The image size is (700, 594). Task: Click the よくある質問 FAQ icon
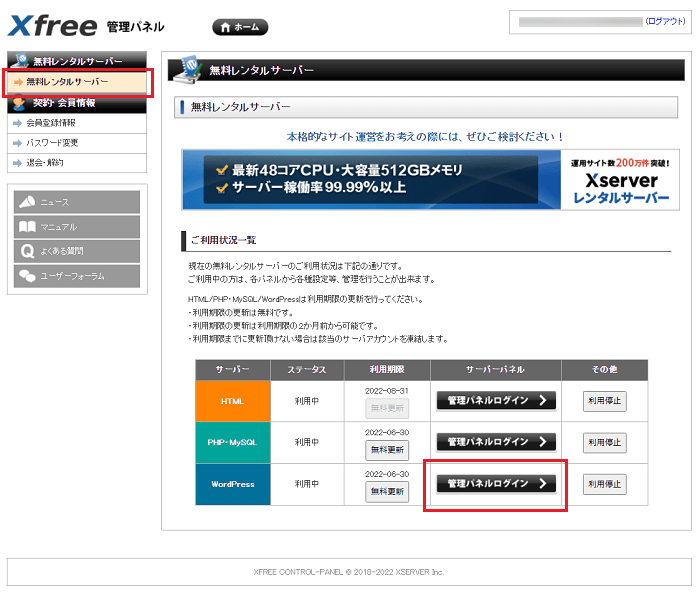click(x=77, y=251)
